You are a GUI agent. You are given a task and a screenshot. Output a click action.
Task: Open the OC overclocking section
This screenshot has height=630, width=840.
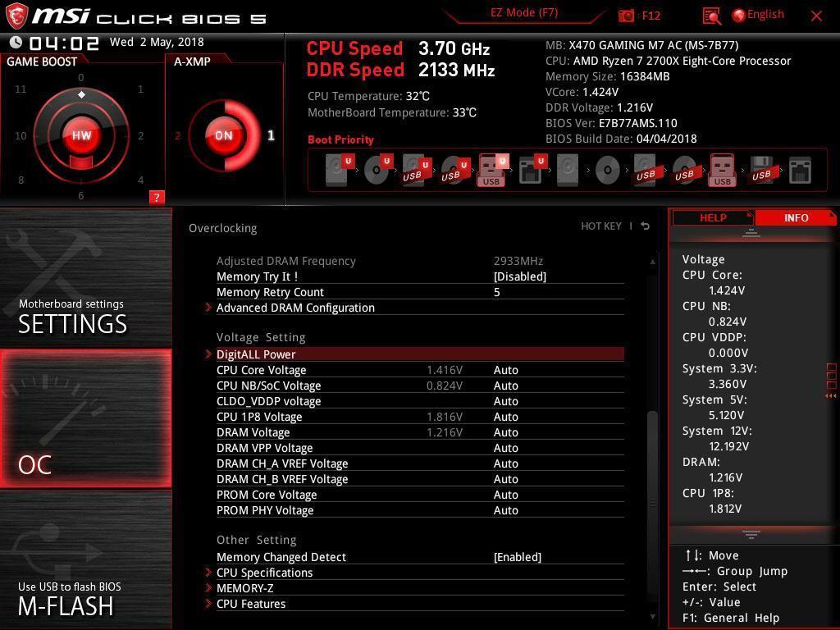coord(85,418)
